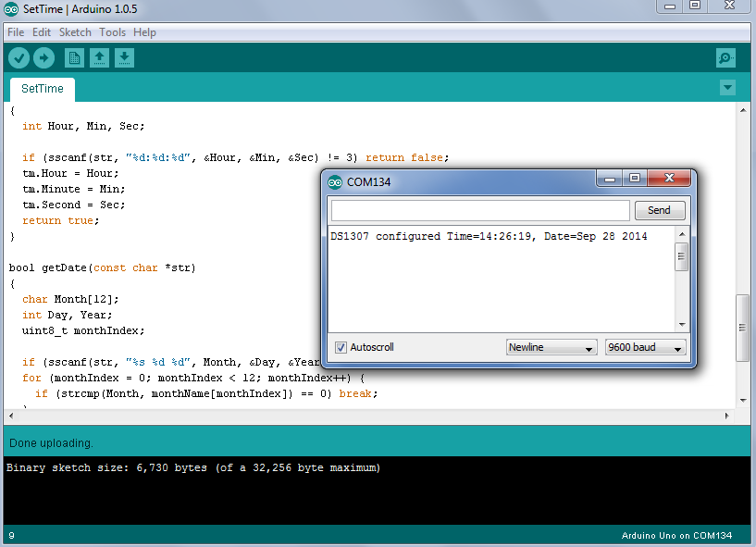The height and width of the screenshot is (547, 756).
Task: Open the Edit menu
Action: click(42, 32)
